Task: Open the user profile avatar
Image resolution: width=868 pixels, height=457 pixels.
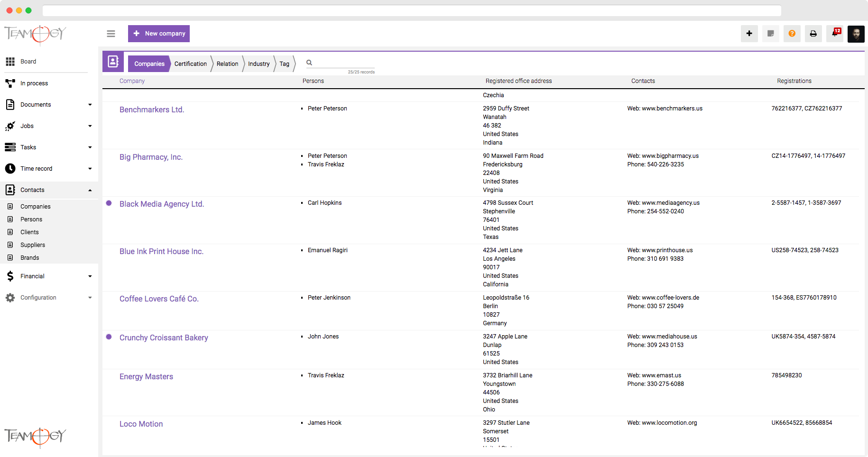Action: tap(856, 34)
